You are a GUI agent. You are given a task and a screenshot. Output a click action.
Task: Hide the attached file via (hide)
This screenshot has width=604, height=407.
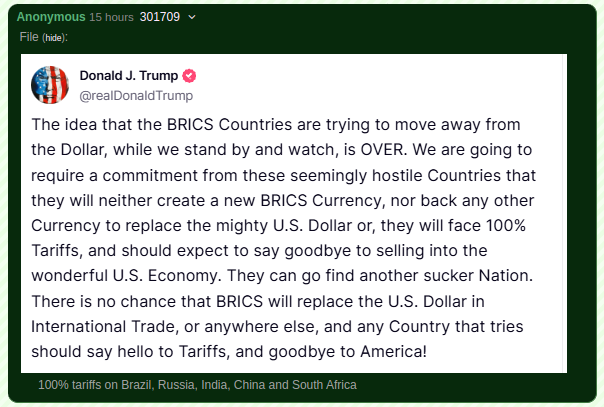click(54, 38)
